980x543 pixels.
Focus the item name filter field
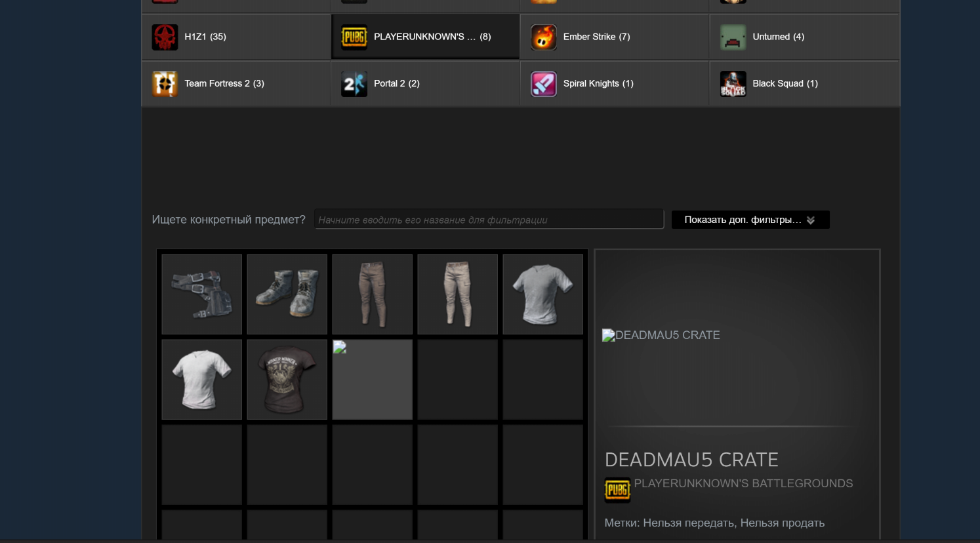(489, 220)
